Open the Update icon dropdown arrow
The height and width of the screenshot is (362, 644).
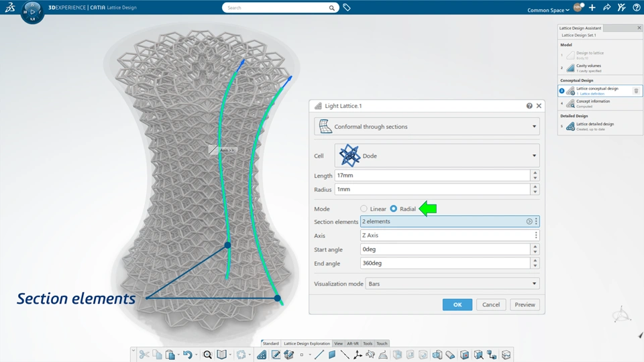coord(250,355)
